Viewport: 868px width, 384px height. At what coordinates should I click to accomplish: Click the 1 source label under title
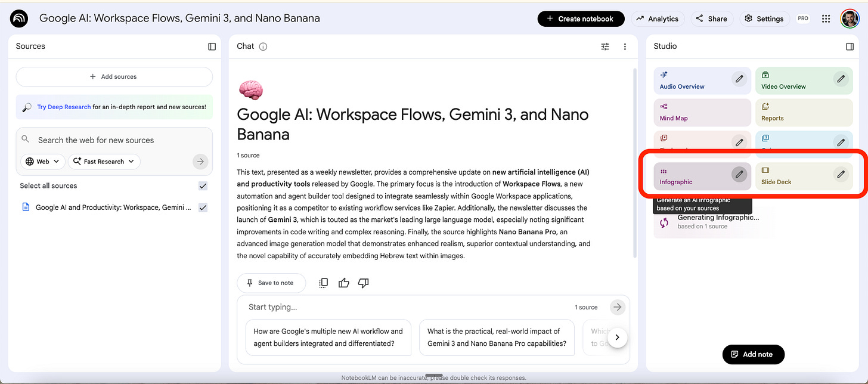pyautogui.click(x=248, y=155)
